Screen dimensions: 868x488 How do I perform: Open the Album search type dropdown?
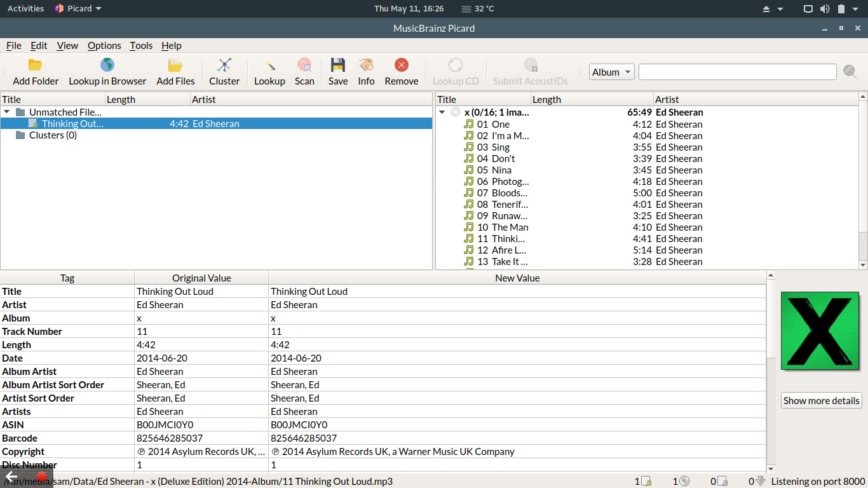point(611,72)
